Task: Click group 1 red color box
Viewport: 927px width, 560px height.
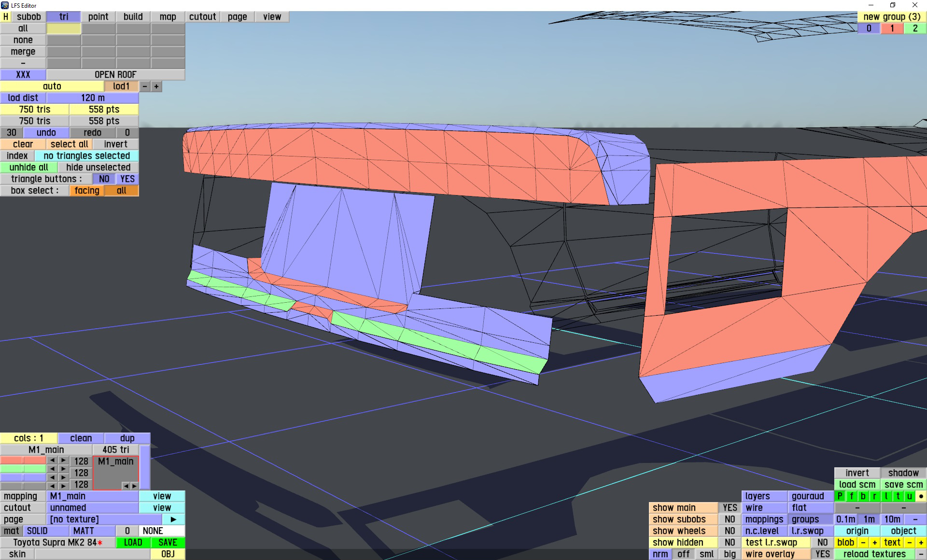Action: coord(892,28)
